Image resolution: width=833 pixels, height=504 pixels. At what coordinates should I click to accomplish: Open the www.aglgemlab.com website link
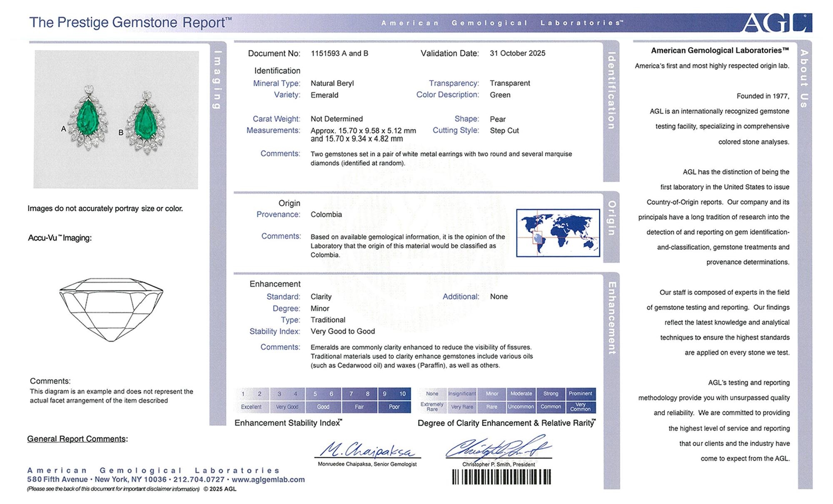(269, 479)
